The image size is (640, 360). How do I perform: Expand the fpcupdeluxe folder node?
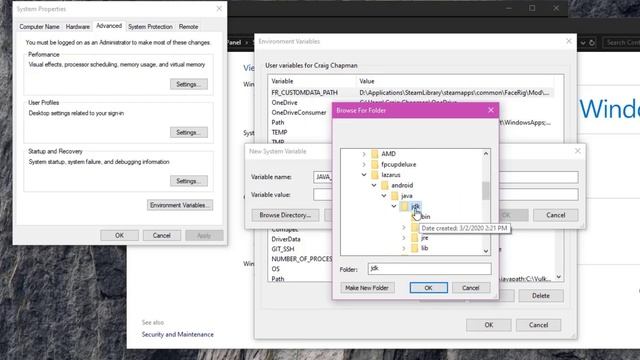[364, 164]
